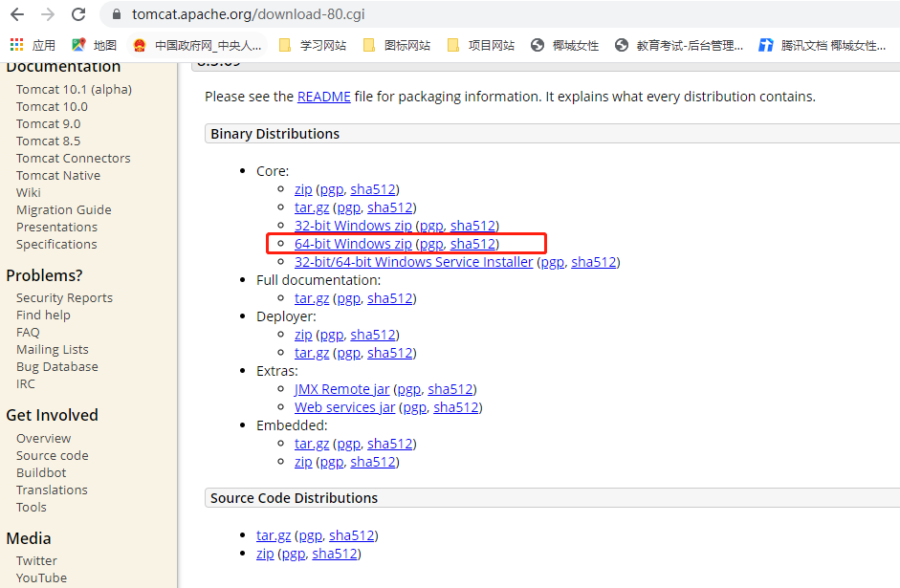This screenshot has height=588, width=900.
Task: Open the 学习网站 bookmark folder
Action: (x=313, y=45)
